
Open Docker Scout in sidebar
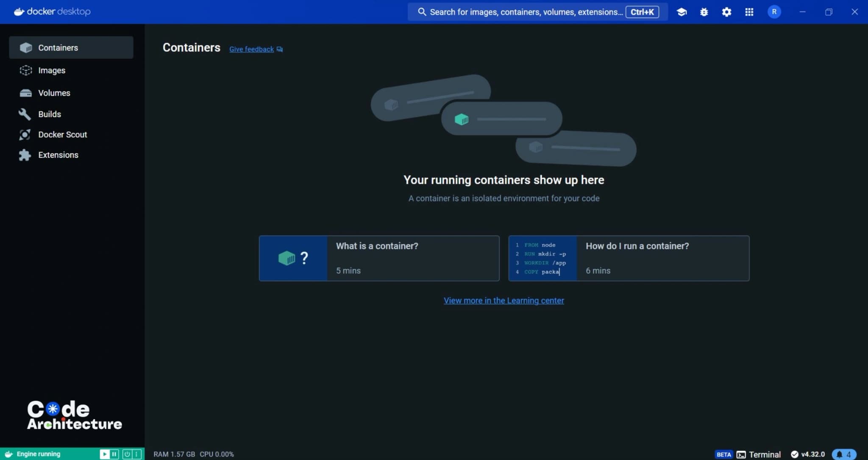tap(71, 134)
